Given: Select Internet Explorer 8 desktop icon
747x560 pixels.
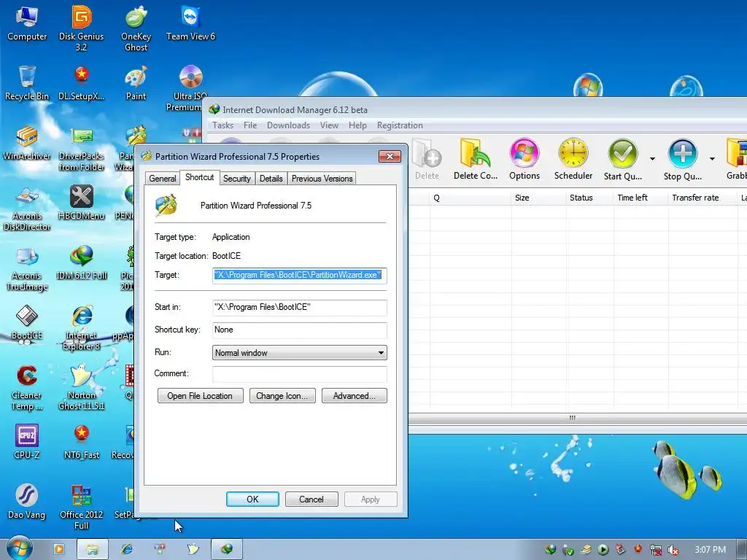Looking at the screenshot, I should [82, 328].
